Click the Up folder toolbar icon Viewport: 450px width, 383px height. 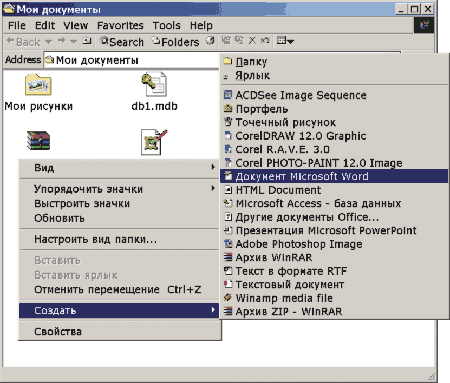click(x=87, y=41)
